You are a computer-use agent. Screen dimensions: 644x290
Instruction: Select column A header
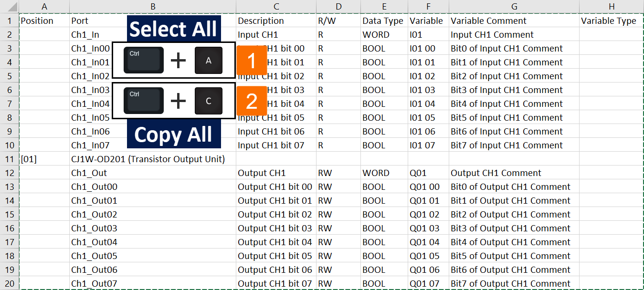[x=44, y=6]
